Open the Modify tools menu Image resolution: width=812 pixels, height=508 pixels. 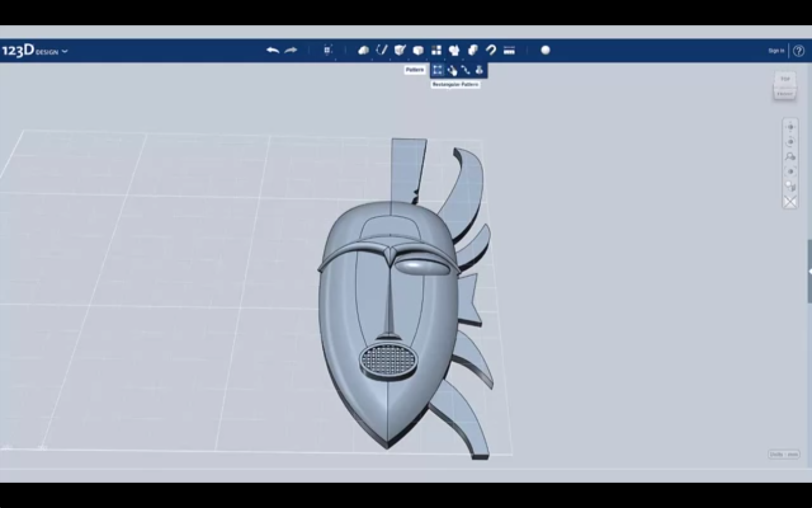418,50
